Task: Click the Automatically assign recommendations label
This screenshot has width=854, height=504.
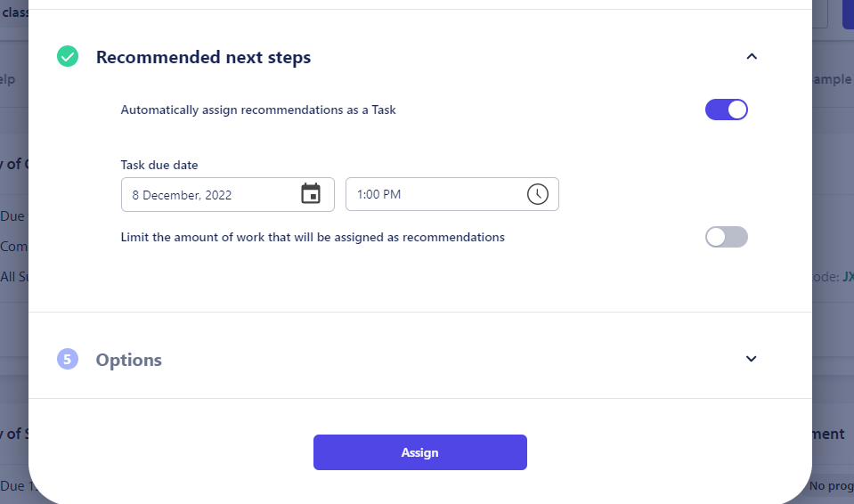Action: pyautogui.click(x=258, y=110)
